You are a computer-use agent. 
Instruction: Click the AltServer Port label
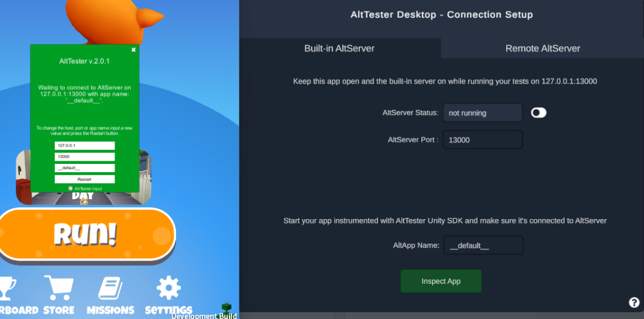point(413,140)
